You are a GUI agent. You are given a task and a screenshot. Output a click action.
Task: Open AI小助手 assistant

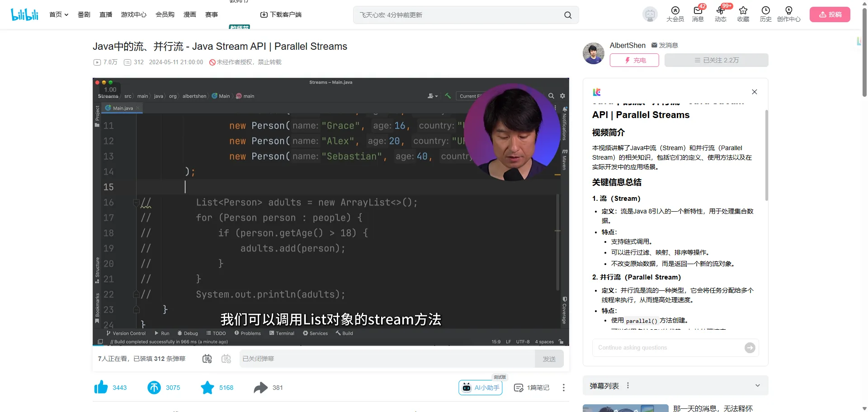[x=481, y=388]
